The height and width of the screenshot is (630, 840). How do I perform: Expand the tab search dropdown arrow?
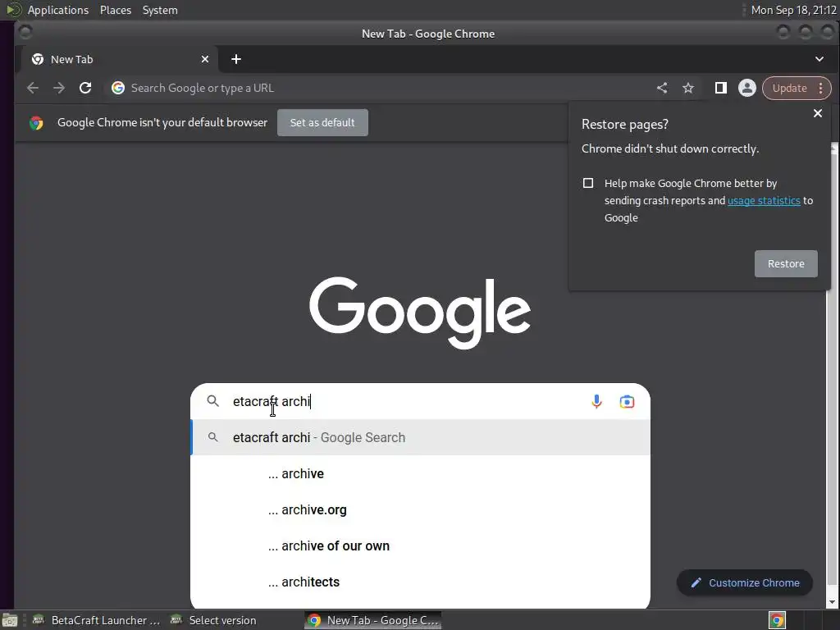click(819, 59)
